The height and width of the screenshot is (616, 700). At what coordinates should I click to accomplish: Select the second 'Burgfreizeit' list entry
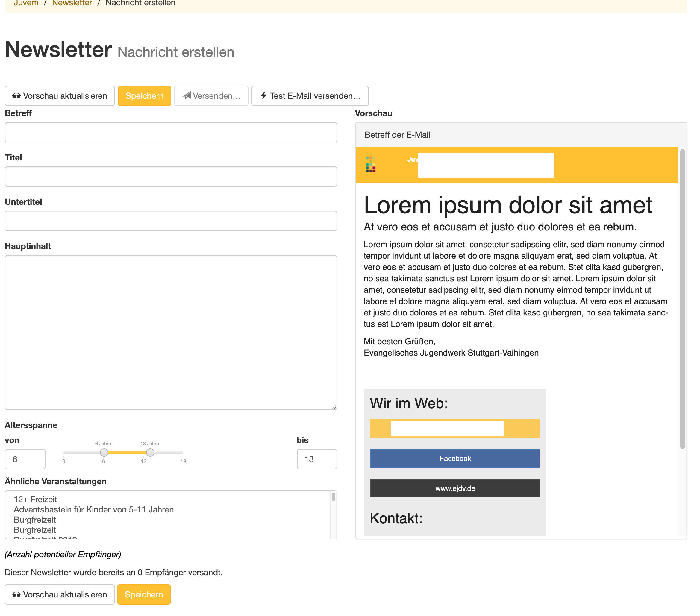(x=35, y=530)
